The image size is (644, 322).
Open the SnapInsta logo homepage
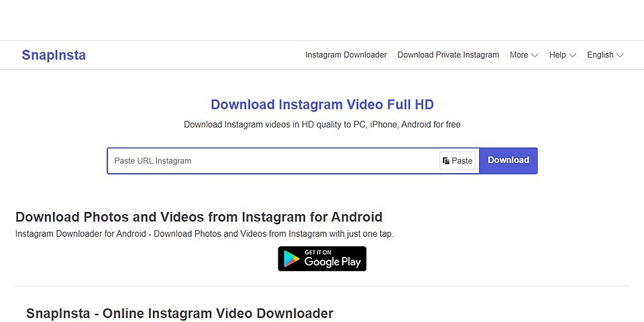(54, 55)
